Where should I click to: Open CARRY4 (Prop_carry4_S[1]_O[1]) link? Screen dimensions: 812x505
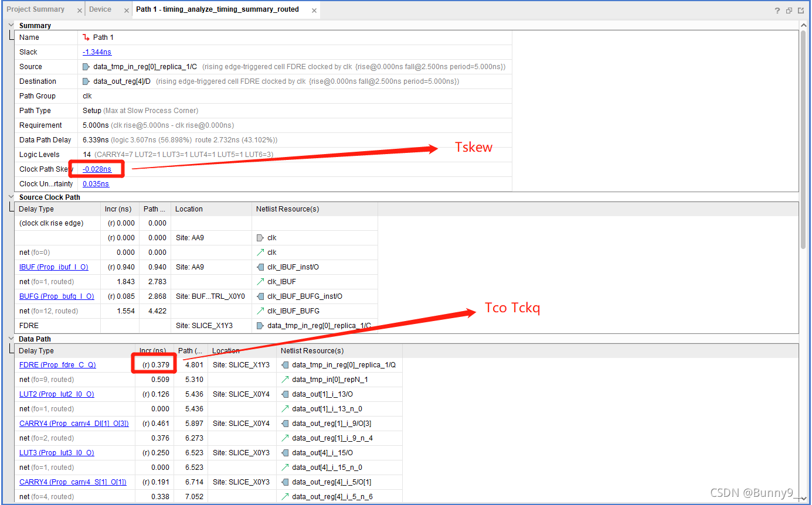(73, 482)
